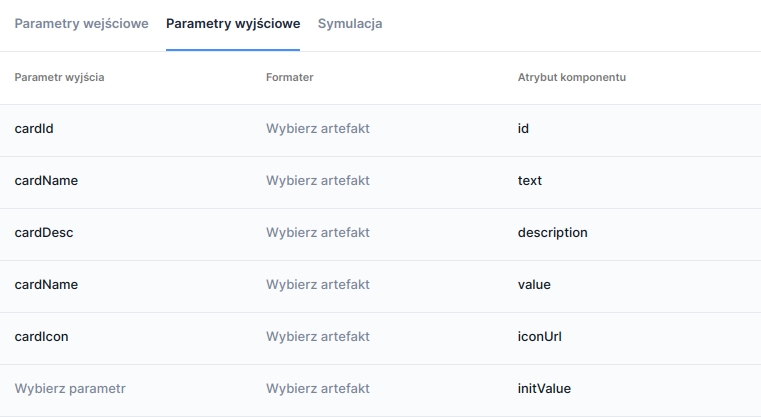The height and width of the screenshot is (417, 761).
Task: Select the initValue component attribute
Action: [544, 389]
